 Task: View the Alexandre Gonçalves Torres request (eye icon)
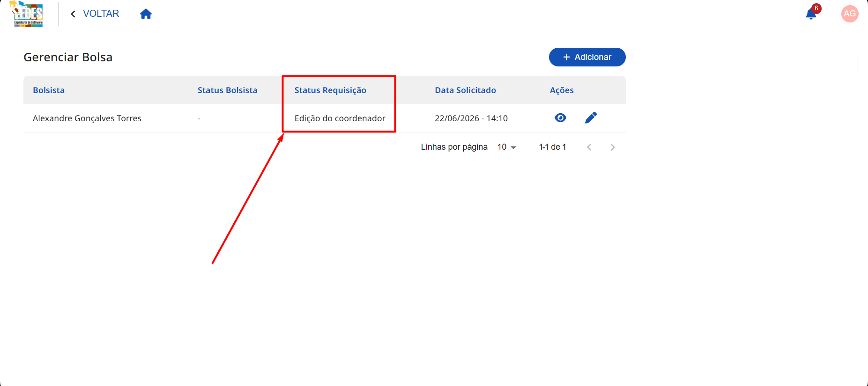[x=560, y=118]
